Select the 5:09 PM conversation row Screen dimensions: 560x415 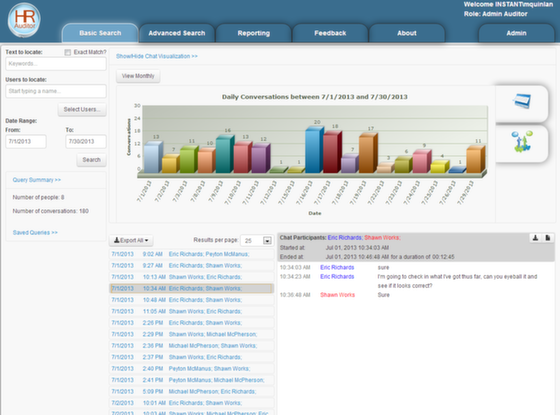coord(192,391)
